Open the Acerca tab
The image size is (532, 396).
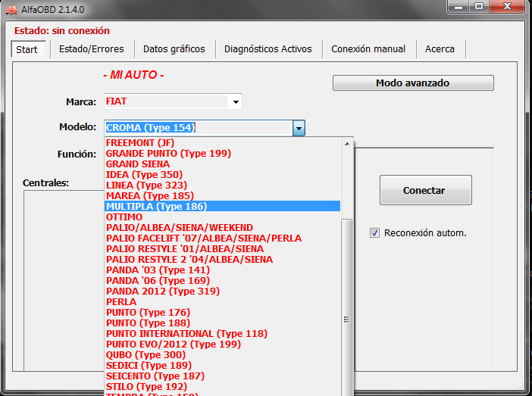coord(440,49)
